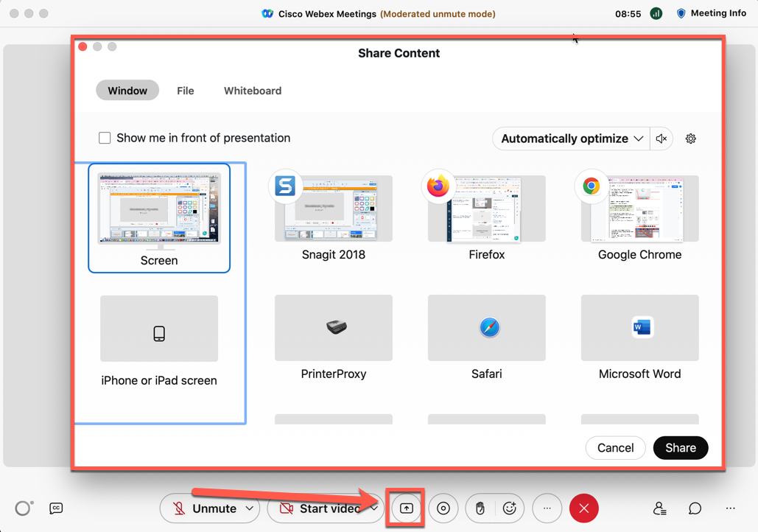Screen dimensions: 758x532
Task: Raise hand using the hand icon
Action: click(x=480, y=508)
